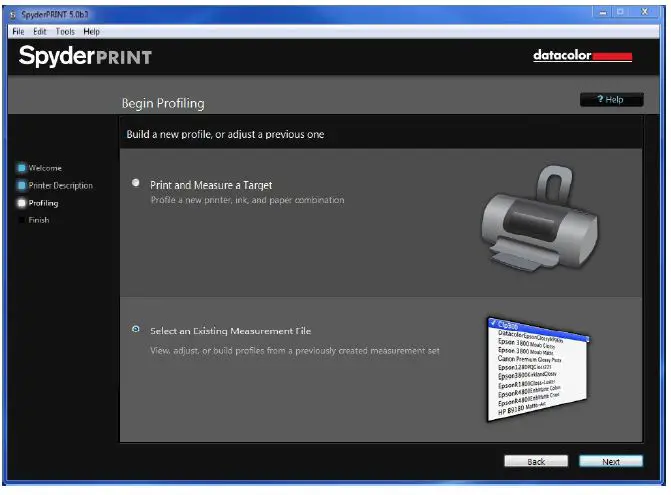
Task: Click 'Build a new profile, or adjust' text
Action: (x=225, y=135)
